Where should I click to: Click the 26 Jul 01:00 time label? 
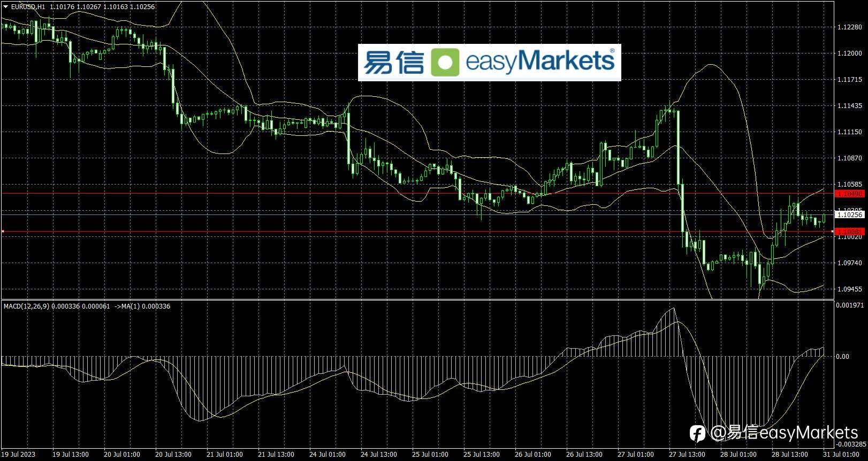point(533,455)
